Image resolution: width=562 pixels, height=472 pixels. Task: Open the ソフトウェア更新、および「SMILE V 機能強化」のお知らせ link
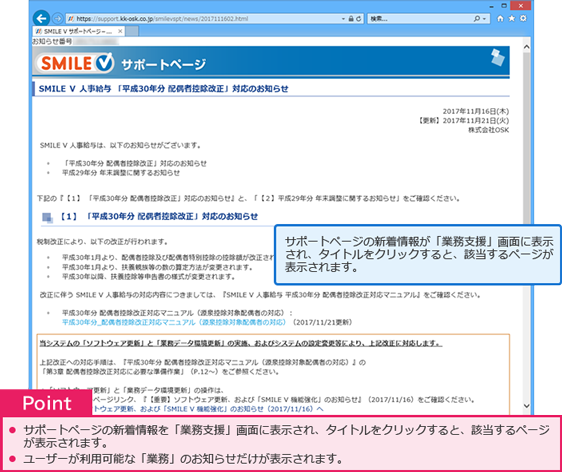(x=208, y=409)
